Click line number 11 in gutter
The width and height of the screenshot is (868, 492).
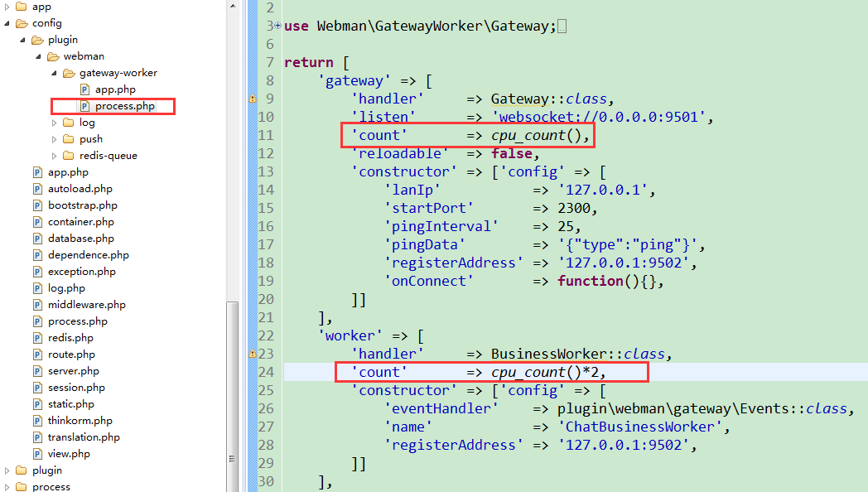(x=266, y=135)
